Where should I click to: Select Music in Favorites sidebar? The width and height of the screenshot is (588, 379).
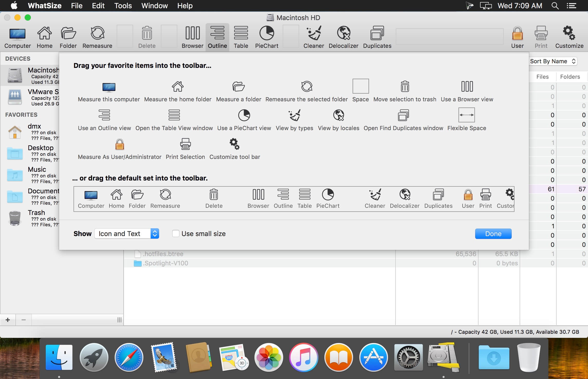(30, 175)
